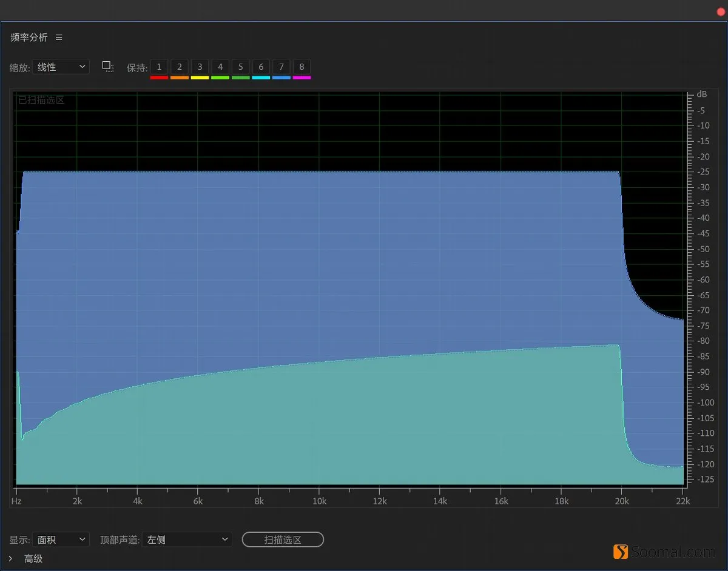Click the 频率分析 panel tab title
The width and height of the screenshot is (728, 571).
pyautogui.click(x=29, y=38)
